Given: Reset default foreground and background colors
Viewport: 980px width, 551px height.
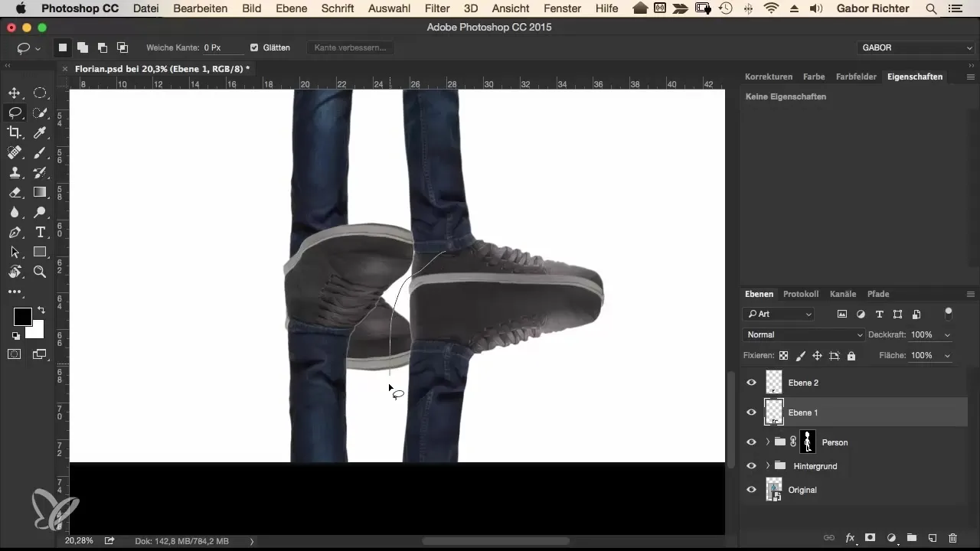Looking at the screenshot, I should (16, 335).
